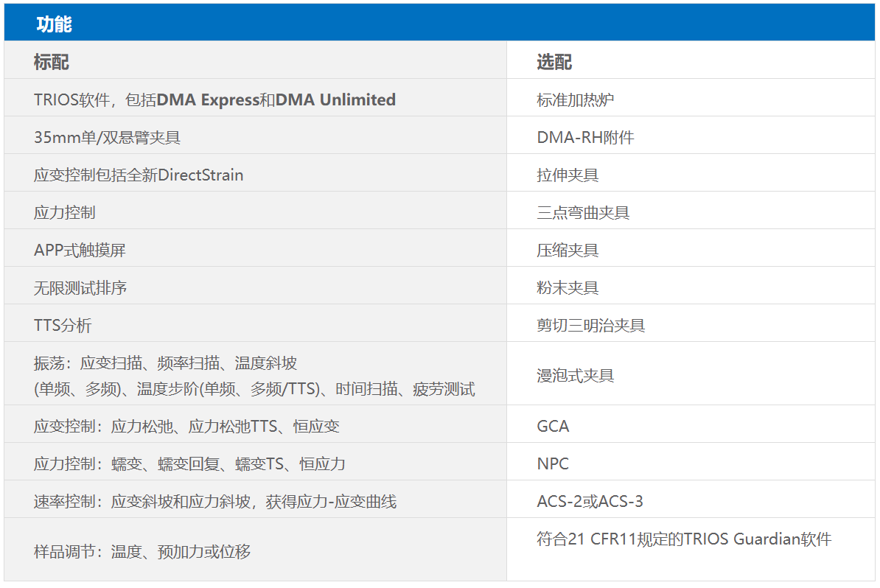Click the 功能 blue header bar
This screenshot has width=880, height=588.
tap(439, 24)
